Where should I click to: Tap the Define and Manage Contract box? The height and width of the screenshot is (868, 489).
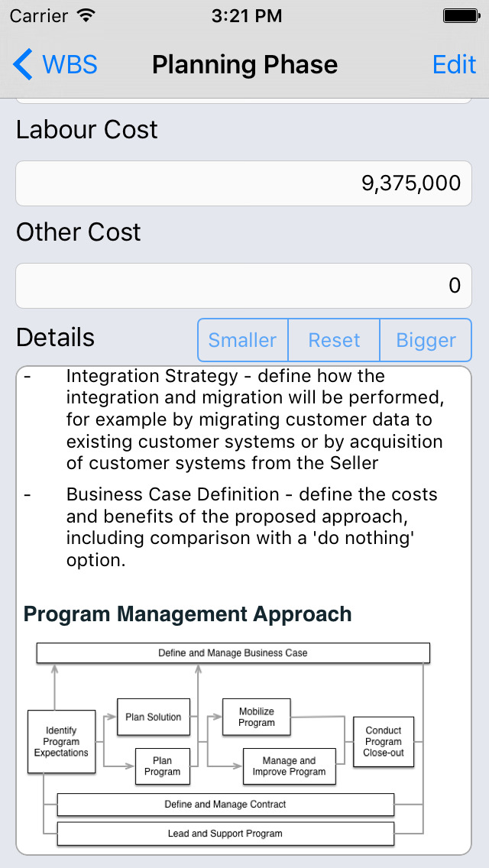click(x=225, y=805)
